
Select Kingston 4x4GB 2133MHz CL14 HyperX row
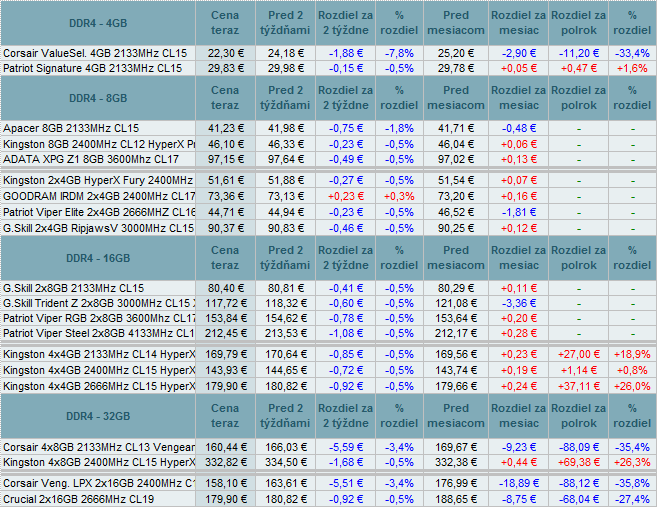(328, 354)
